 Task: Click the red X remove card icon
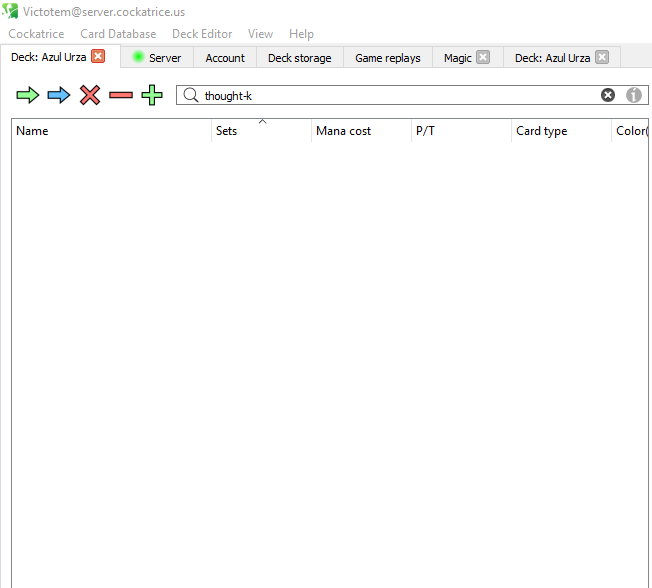tap(90, 95)
